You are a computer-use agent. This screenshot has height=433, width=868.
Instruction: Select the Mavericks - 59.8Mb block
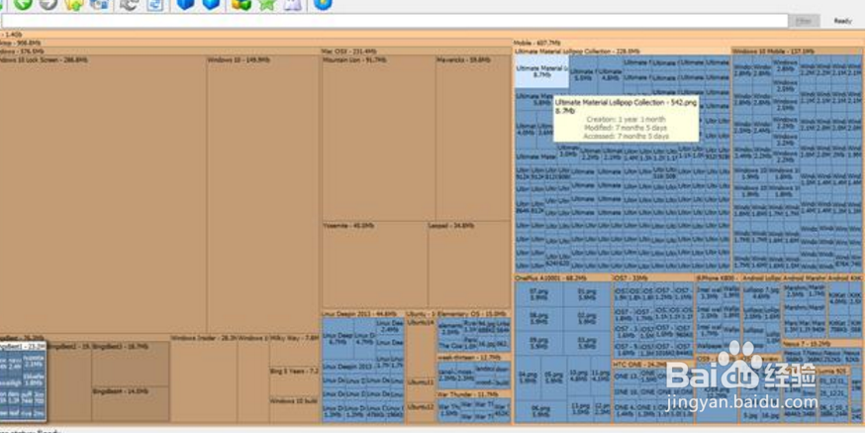point(473,138)
